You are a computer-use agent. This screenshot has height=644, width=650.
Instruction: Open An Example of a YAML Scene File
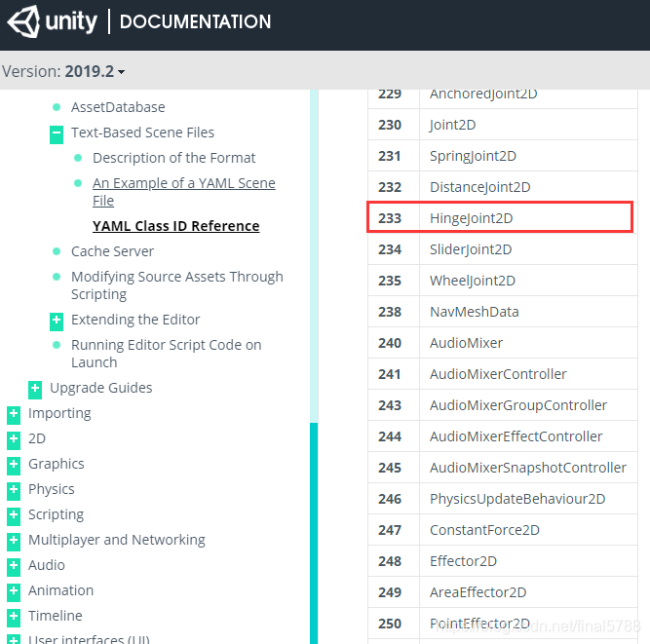pos(183,192)
